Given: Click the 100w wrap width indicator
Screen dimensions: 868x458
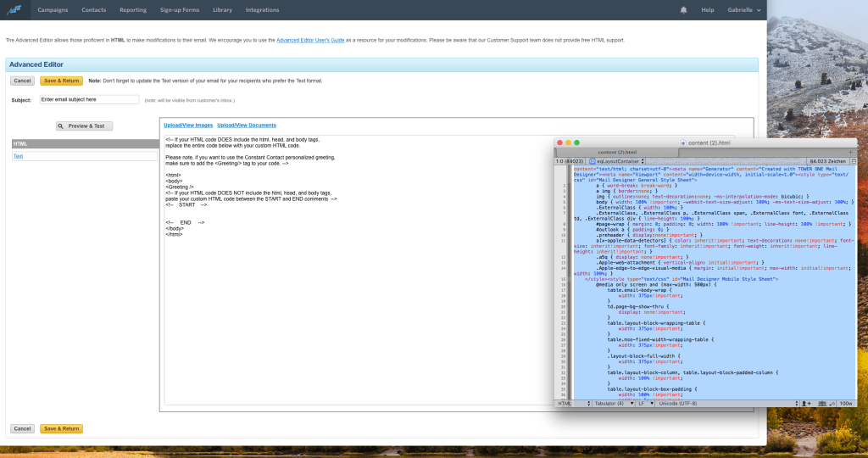Looking at the screenshot, I should (846, 404).
